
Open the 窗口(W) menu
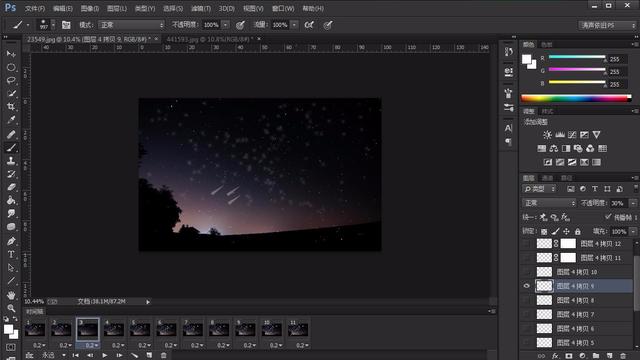point(283,8)
